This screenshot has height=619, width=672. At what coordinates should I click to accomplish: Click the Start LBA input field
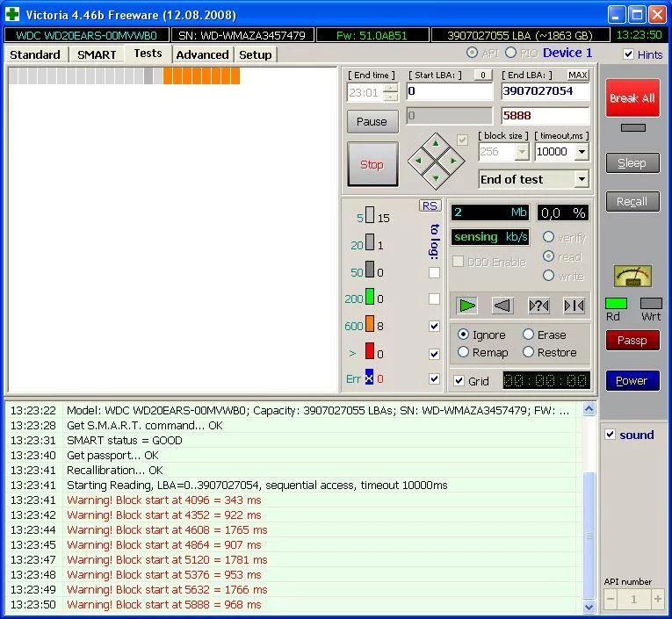point(449,91)
